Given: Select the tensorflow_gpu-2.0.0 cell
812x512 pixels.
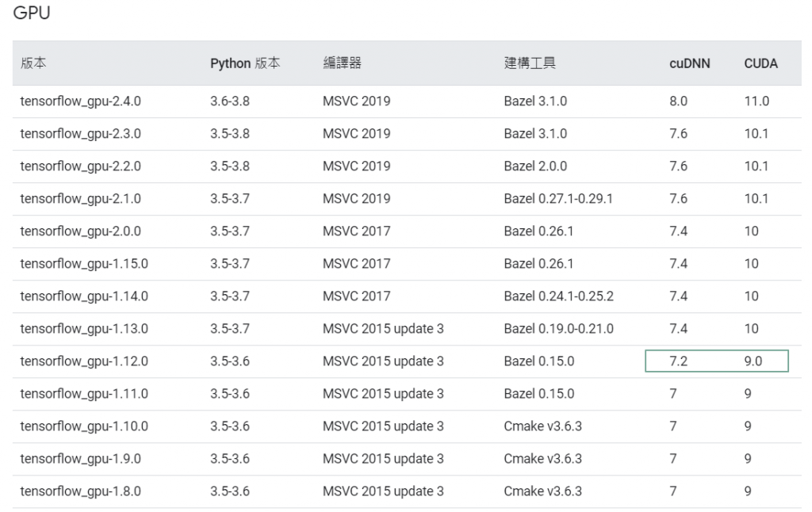Looking at the screenshot, I should [80, 232].
